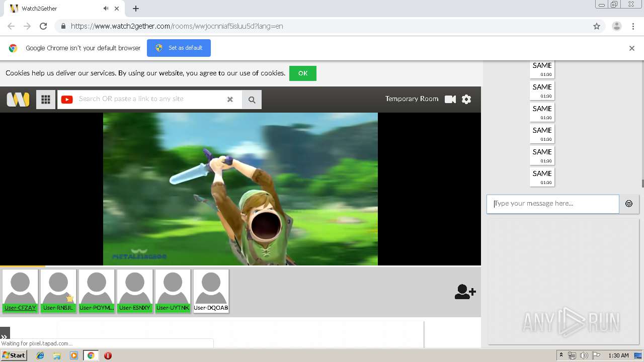Image resolution: width=644 pixels, height=362 pixels.
Task: Go forward in browser history
Action: pyautogui.click(x=27, y=26)
